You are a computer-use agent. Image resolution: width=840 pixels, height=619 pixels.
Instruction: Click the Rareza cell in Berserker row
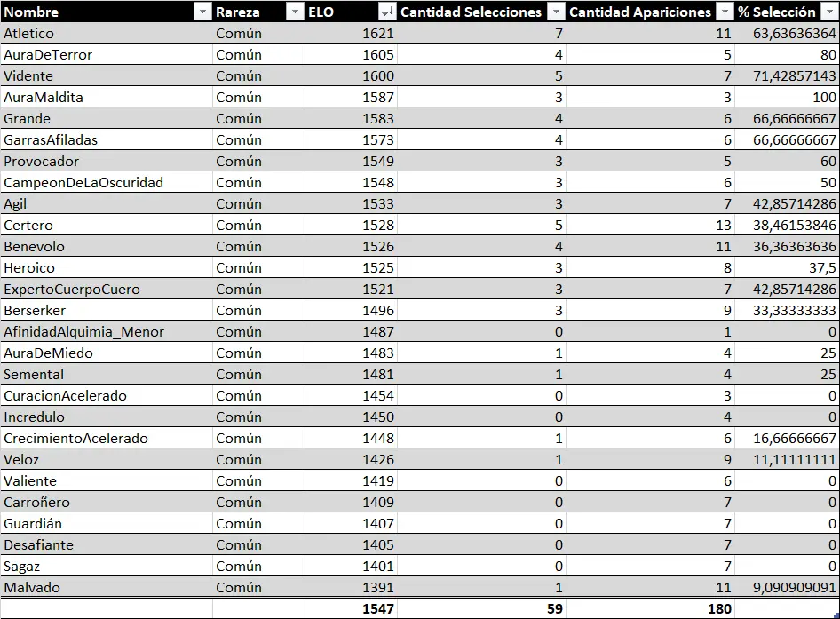click(258, 311)
